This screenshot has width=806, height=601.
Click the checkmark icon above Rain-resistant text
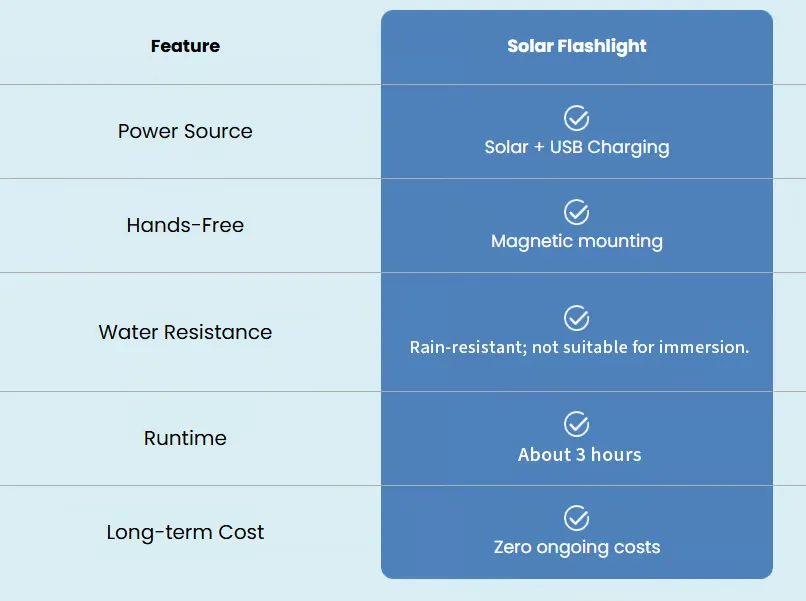tap(576, 318)
